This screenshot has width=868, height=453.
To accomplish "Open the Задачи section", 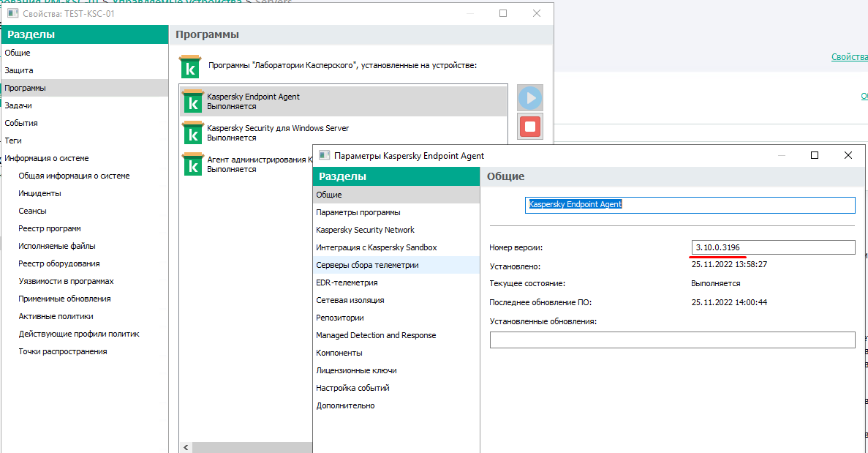I will pos(85,105).
